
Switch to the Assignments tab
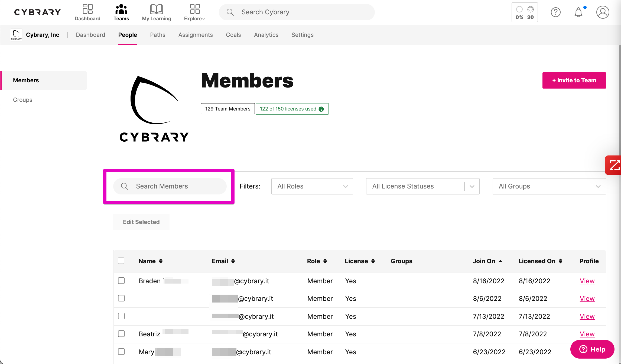[196, 35]
